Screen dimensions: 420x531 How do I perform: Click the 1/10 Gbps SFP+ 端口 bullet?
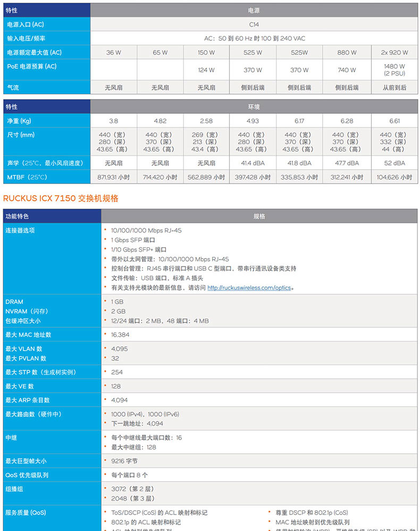point(139,250)
